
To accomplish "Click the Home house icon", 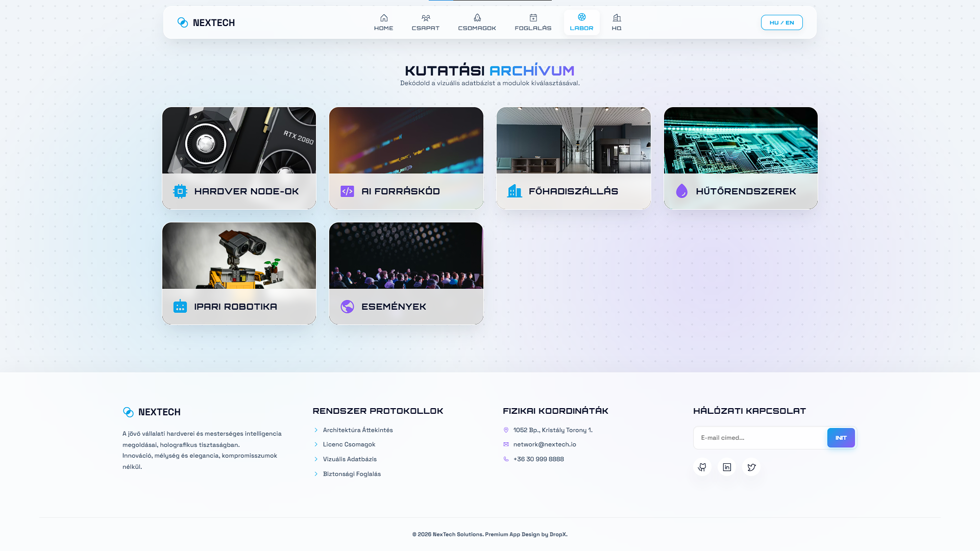I will pos(384,18).
